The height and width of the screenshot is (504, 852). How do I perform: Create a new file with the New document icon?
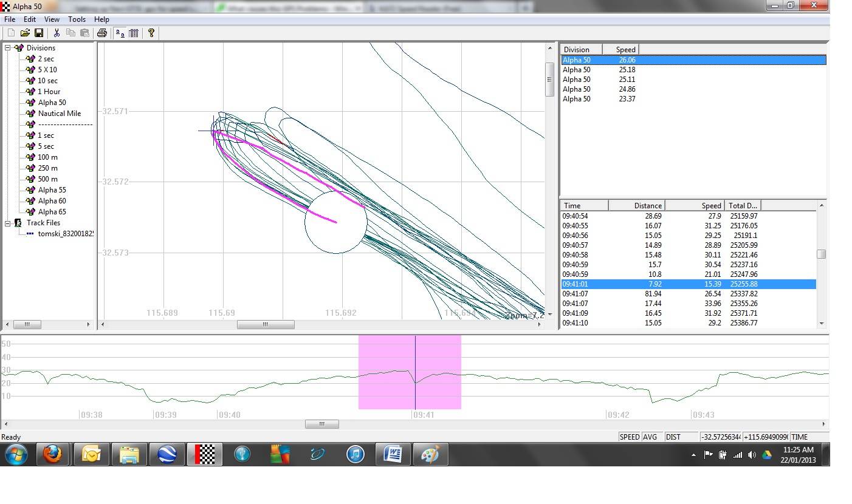pos(12,33)
